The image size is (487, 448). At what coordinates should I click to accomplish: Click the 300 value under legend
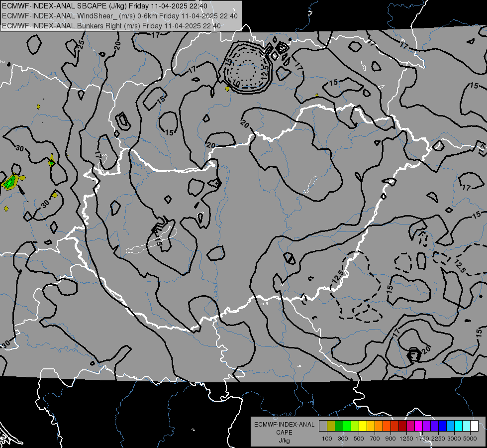[x=343, y=439]
